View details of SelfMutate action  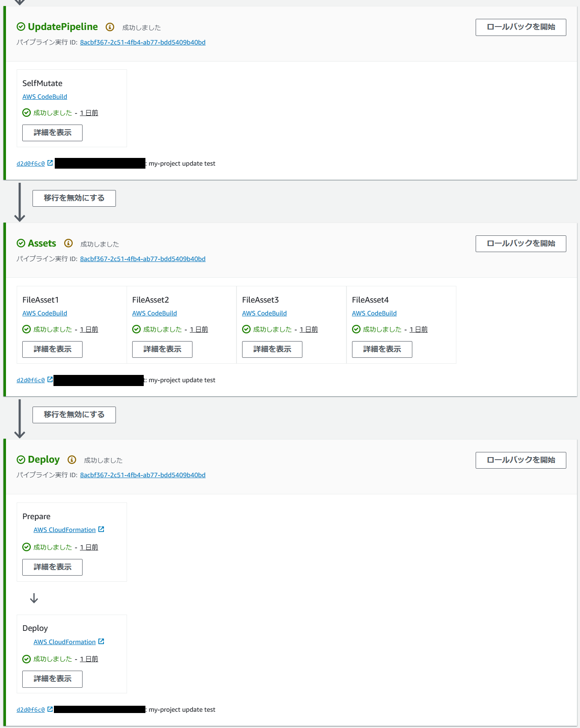(52, 133)
